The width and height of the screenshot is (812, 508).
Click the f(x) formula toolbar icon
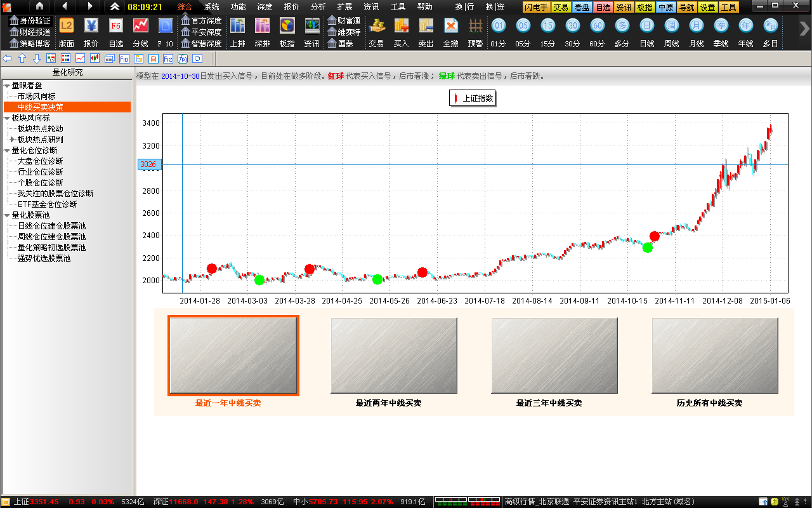tap(183, 58)
